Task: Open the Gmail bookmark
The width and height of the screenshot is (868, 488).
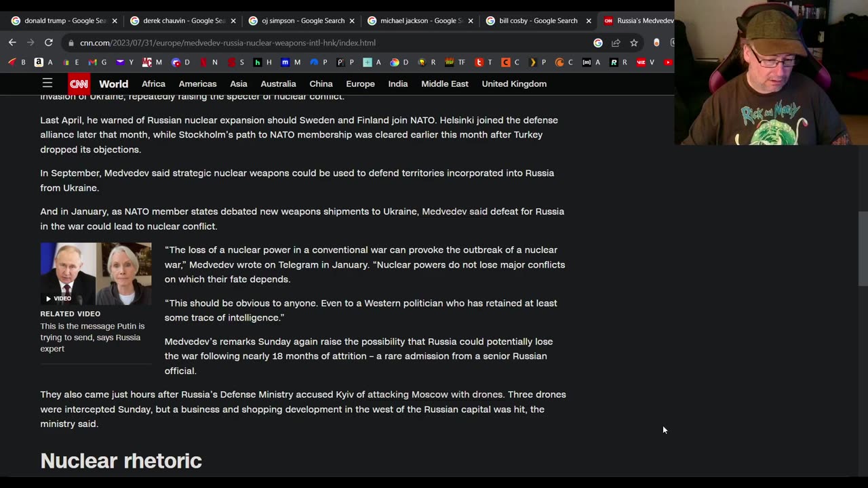Action: pos(98,62)
